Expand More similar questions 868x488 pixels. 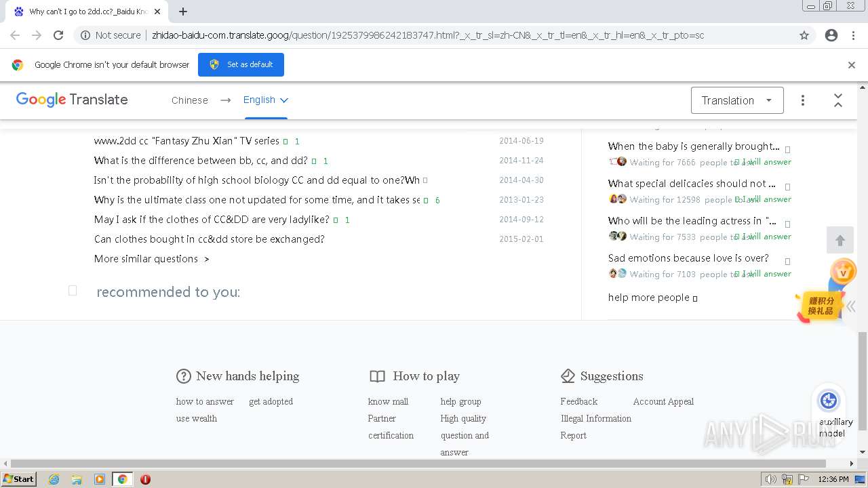tap(152, 259)
